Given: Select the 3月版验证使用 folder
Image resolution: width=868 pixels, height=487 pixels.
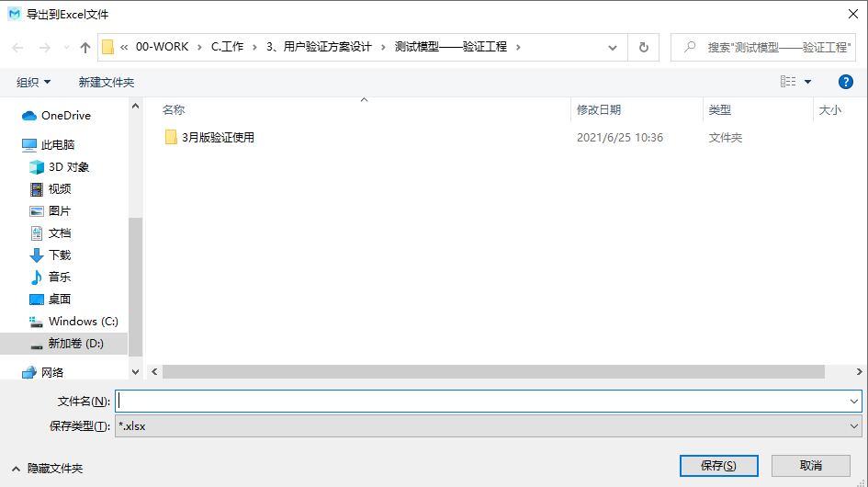Looking at the screenshot, I should click(x=209, y=138).
